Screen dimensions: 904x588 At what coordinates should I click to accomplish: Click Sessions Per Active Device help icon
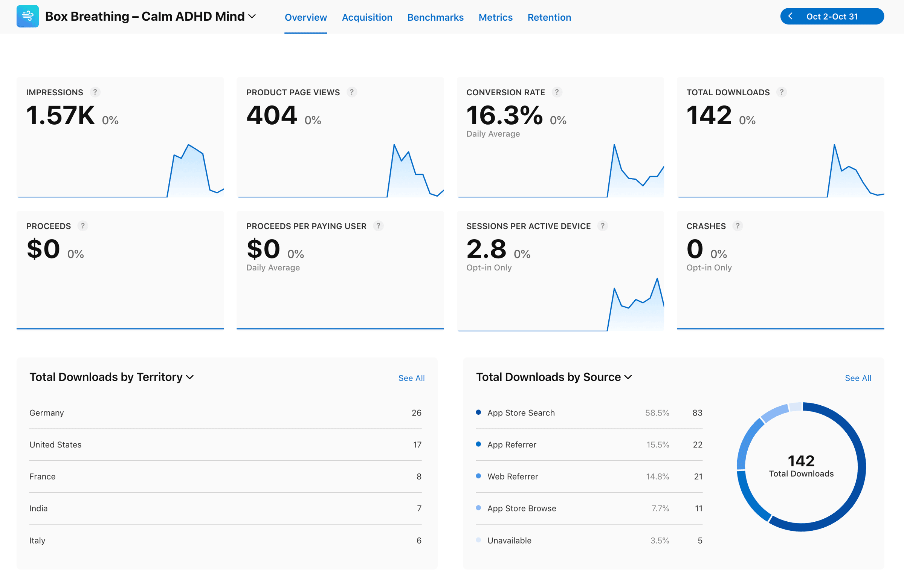tap(602, 226)
